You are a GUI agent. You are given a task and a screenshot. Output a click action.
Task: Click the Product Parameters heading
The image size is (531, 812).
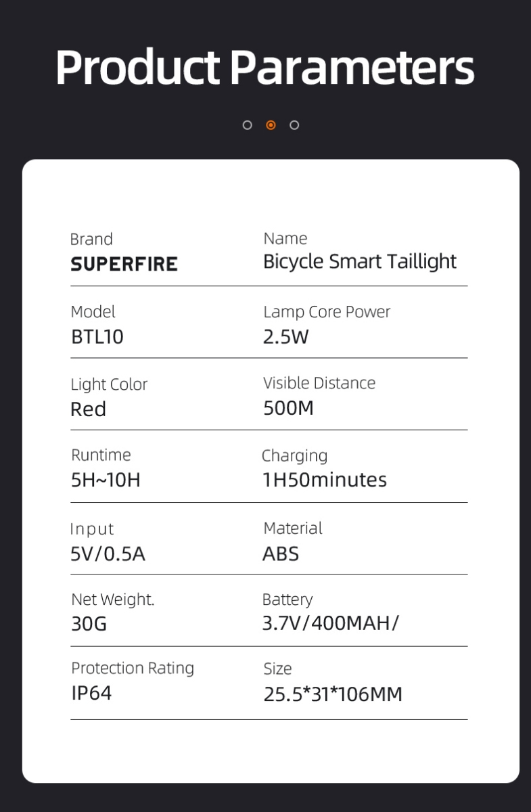click(265, 67)
